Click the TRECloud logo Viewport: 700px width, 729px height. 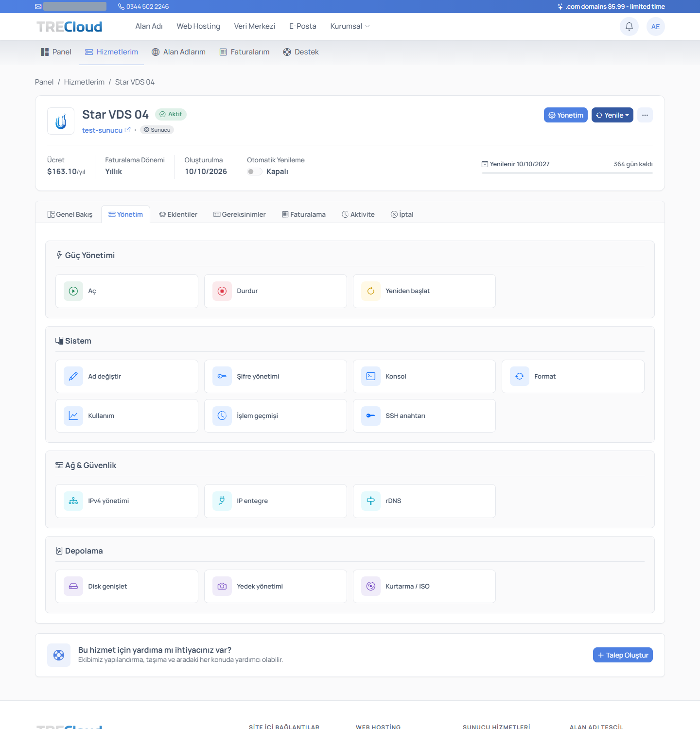pos(70,27)
